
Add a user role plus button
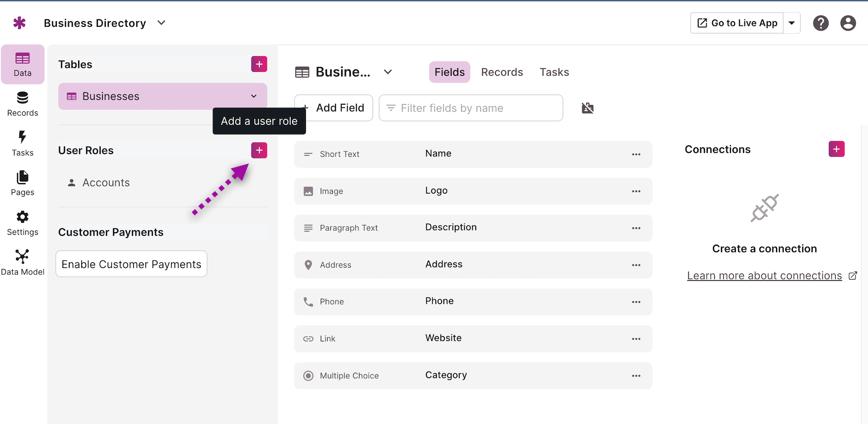(259, 150)
